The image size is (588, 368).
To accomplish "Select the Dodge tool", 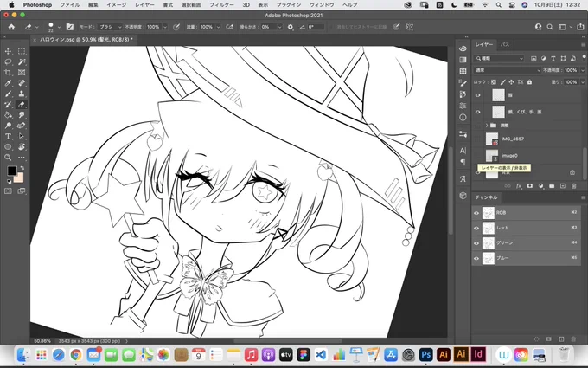I will coord(8,126).
